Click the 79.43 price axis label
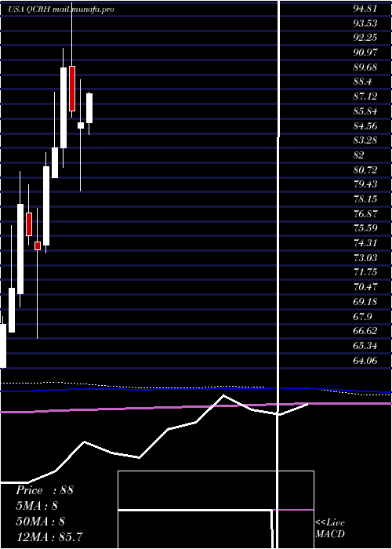 pyautogui.click(x=365, y=184)
